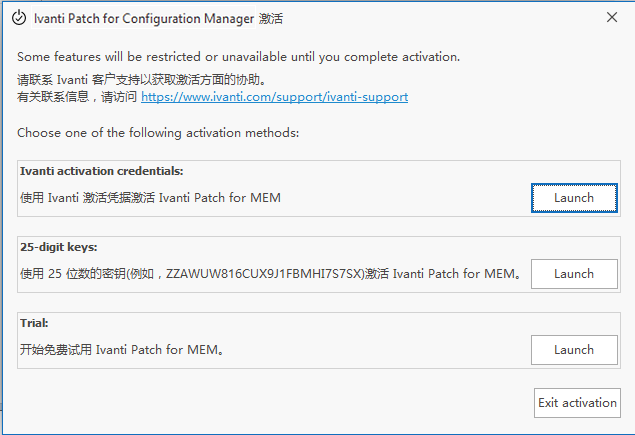Screen dimensions: 635x435
Task: Click the 请联系 Ivanti 客户支持 help line
Action: pyautogui.click(x=142, y=80)
